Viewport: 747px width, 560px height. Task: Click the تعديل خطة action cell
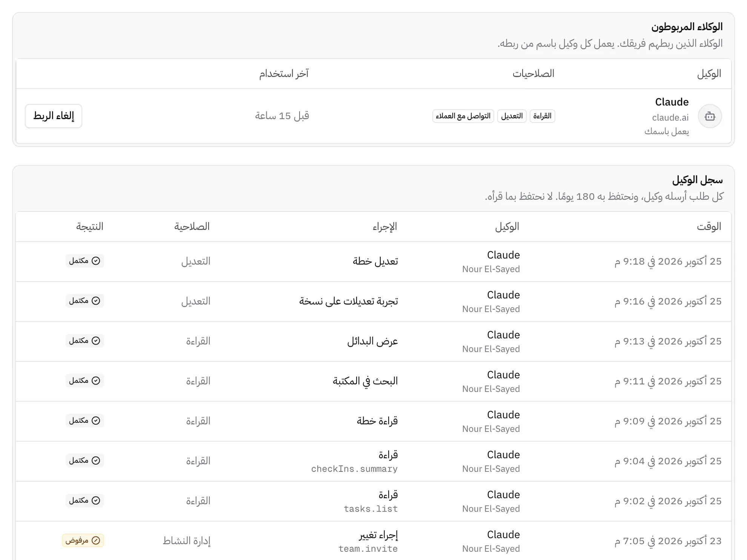point(375,261)
